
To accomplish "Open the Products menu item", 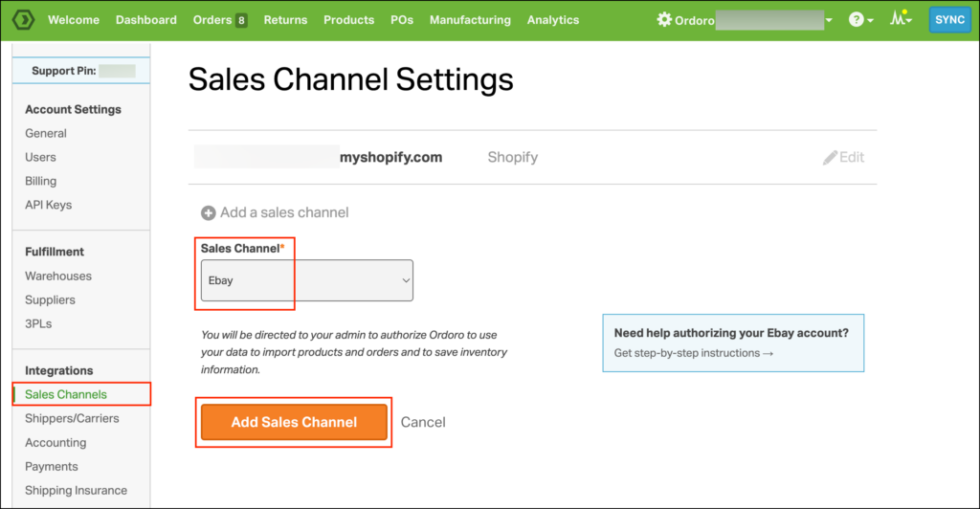I will 348,20.
